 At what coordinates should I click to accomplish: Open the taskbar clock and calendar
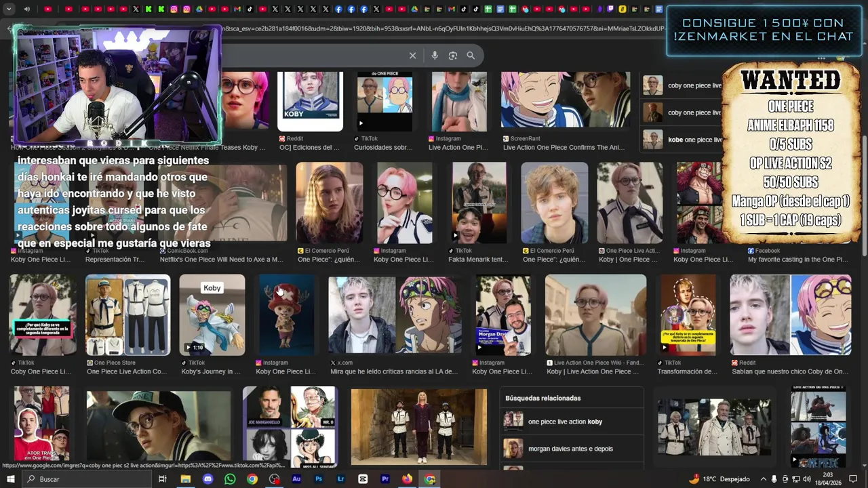point(829,479)
